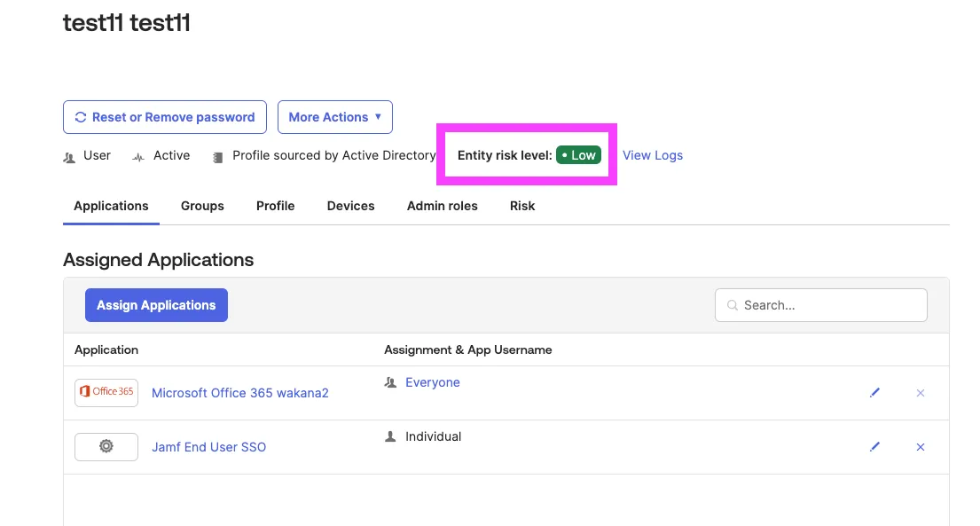Click Reset or Remove password button
The width and height of the screenshot is (980, 526).
click(165, 117)
